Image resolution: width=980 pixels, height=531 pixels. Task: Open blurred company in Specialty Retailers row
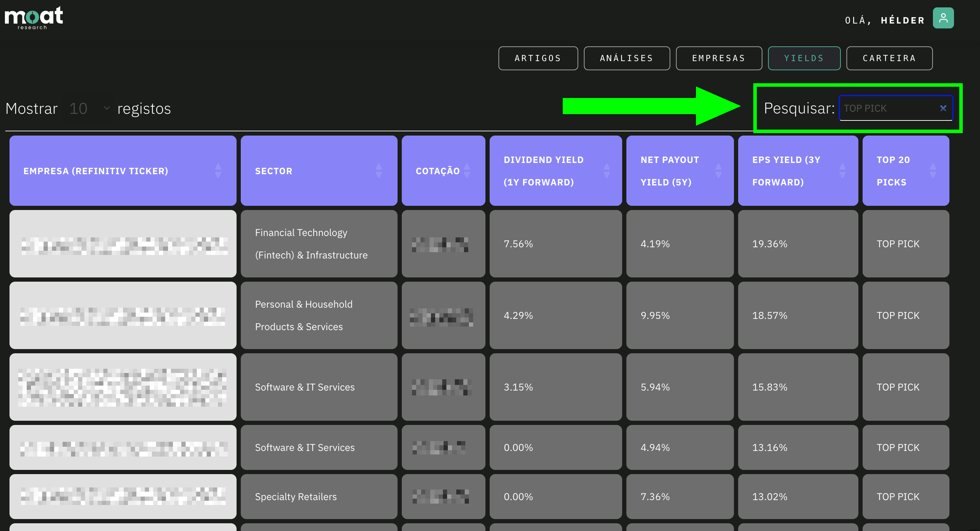point(123,497)
